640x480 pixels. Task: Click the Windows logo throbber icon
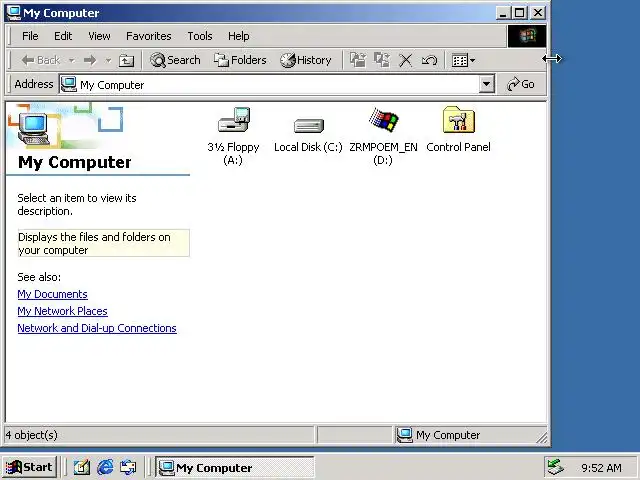[527, 36]
